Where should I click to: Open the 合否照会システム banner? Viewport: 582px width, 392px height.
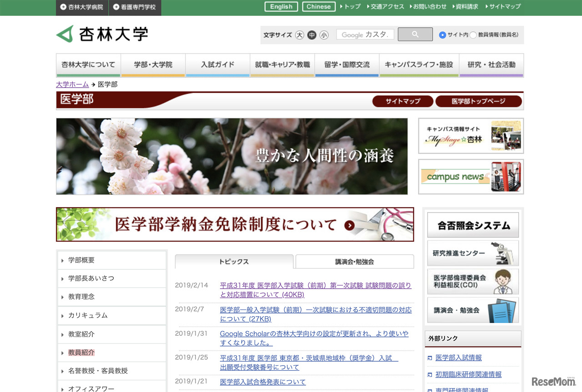(473, 224)
